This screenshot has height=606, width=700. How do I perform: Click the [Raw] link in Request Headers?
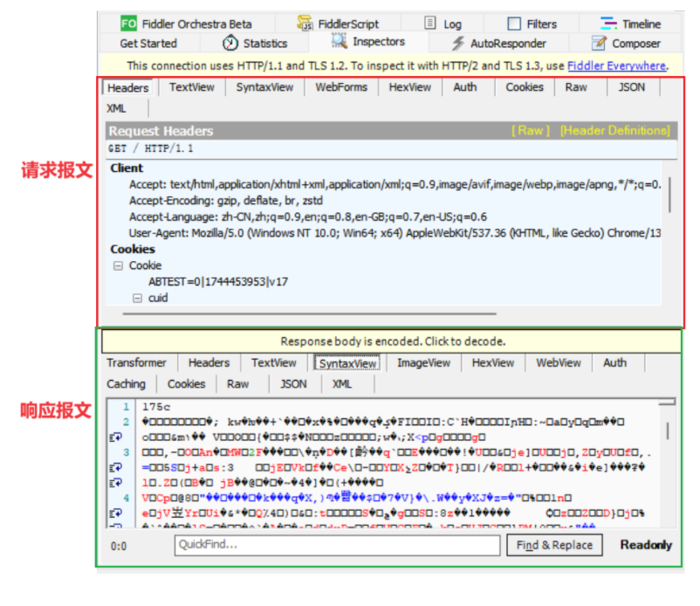pos(531,130)
